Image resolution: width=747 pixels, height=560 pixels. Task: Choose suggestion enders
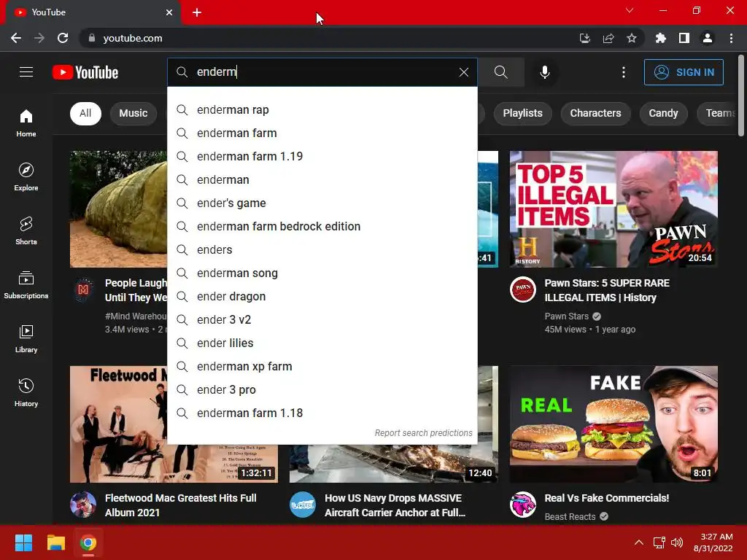tap(322, 250)
